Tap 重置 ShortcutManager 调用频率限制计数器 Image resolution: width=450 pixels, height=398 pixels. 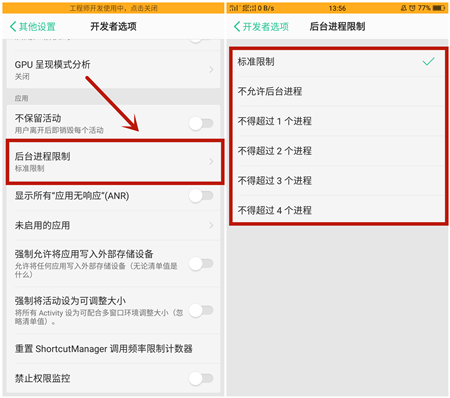(x=113, y=349)
